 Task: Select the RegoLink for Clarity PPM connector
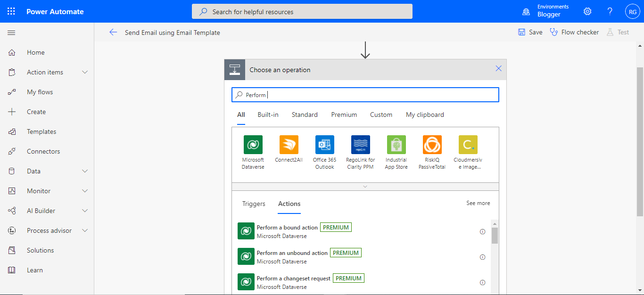(360, 145)
